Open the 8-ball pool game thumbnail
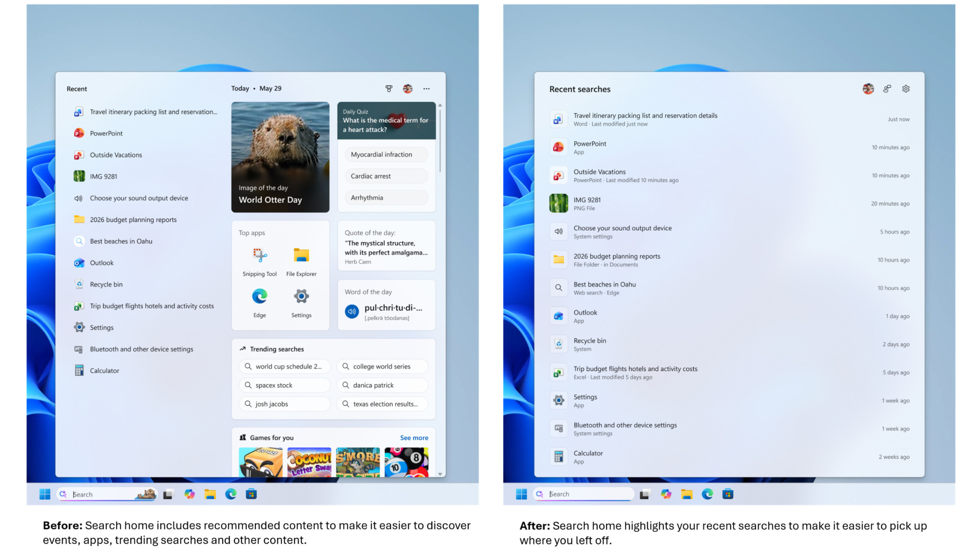The width and height of the screenshot is (980, 551). [406, 462]
